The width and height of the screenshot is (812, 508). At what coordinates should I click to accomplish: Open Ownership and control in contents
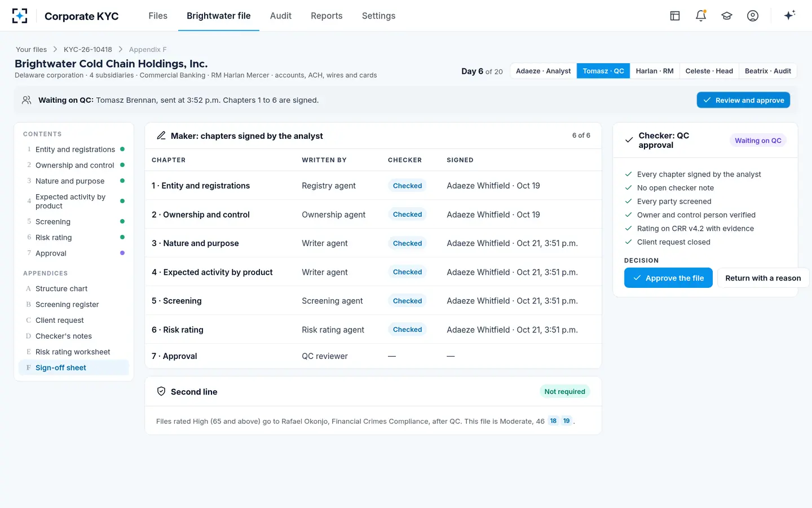coord(74,165)
